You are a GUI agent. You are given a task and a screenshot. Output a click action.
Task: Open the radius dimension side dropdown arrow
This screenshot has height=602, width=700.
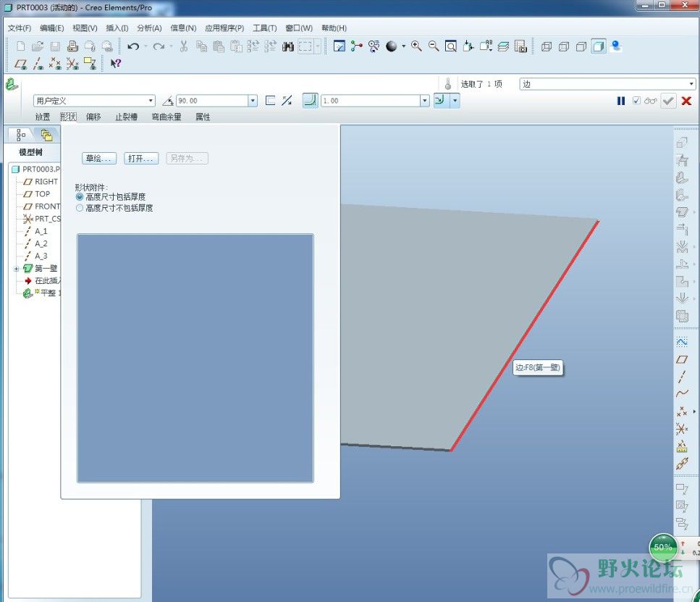(455, 101)
